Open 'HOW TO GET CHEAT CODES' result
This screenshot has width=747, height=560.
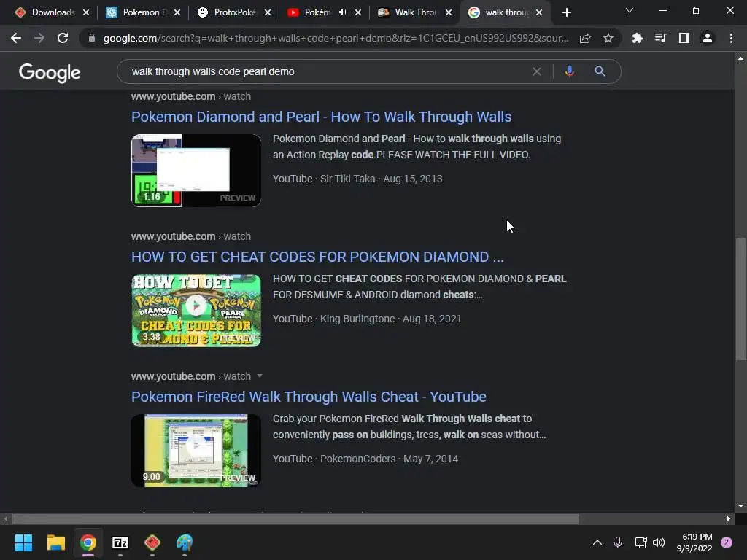tap(317, 257)
